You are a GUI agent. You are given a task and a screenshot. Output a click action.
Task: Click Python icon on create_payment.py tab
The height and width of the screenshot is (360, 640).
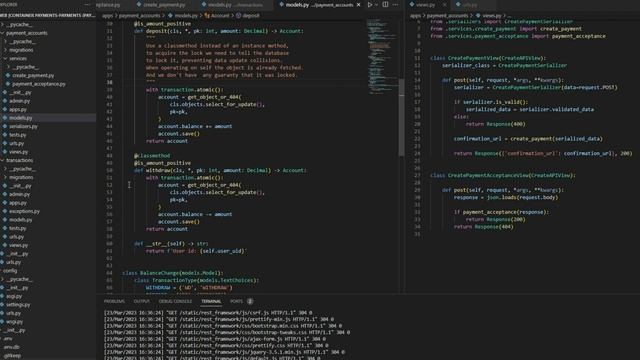point(139,4)
